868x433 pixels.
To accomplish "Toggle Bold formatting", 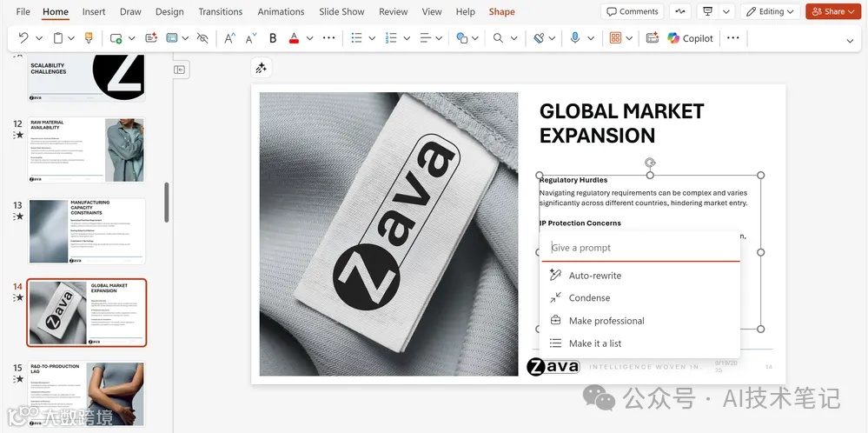I will tap(273, 38).
